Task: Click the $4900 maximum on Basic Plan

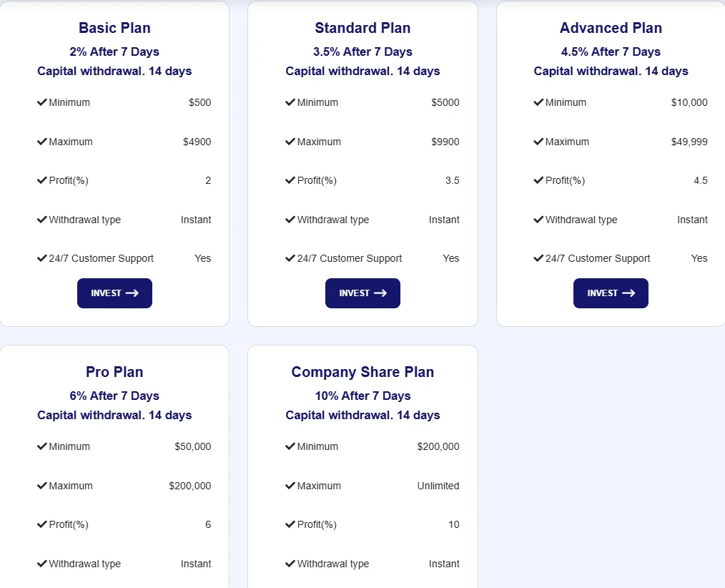Action: (x=197, y=142)
